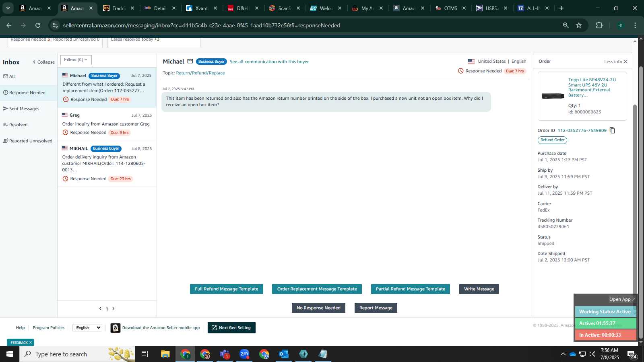Image resolution: width=644 pixels, height=362 pixels.
Task: Open the Sent Messages folder
Action: click(x=21, y=109)
